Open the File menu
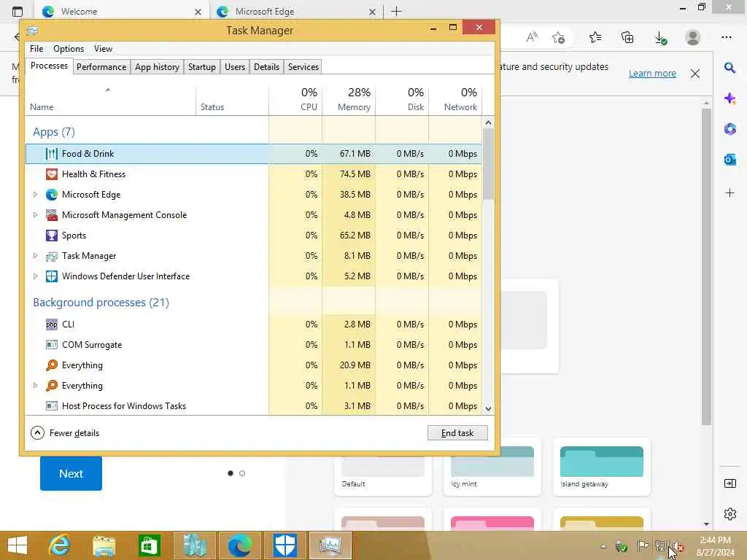The width and height of the screenshot is (747, 560). [36, 49]
